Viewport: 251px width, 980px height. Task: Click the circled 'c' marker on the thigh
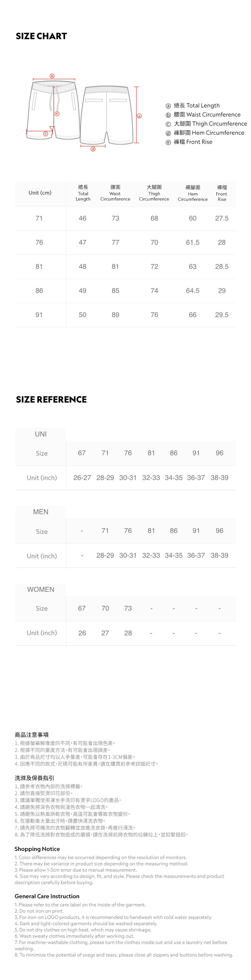tap(45, 133)
